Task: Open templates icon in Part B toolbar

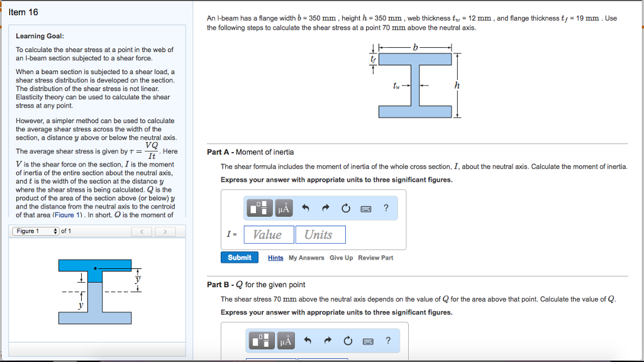Action: pyautogui.click(x=262, y=341)
